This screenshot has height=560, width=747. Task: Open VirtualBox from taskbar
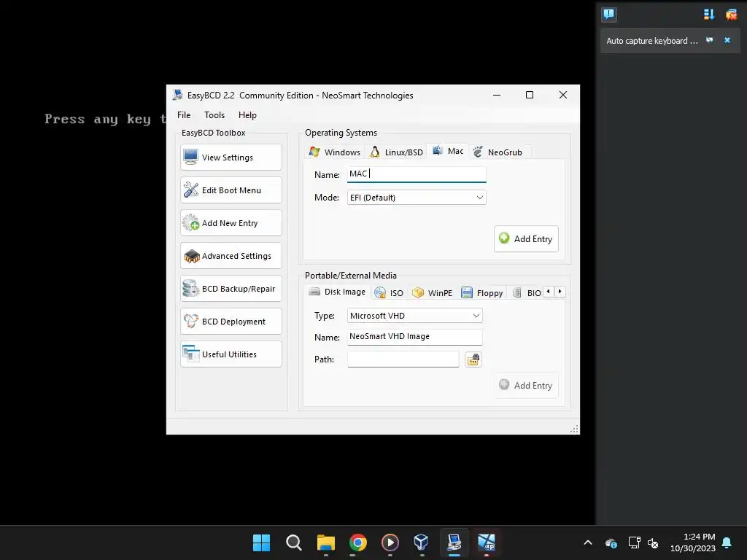tap(422, 542)
